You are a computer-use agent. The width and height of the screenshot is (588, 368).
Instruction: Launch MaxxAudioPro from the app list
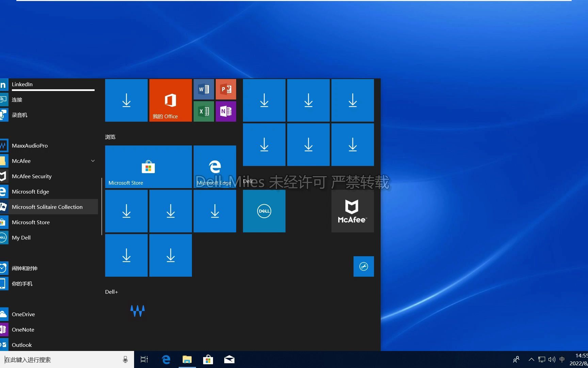49,145
